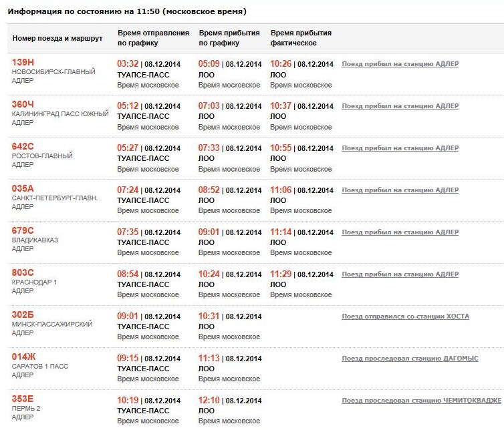Open train number 642С
The image size is (504, 430).
click(23, 147)
